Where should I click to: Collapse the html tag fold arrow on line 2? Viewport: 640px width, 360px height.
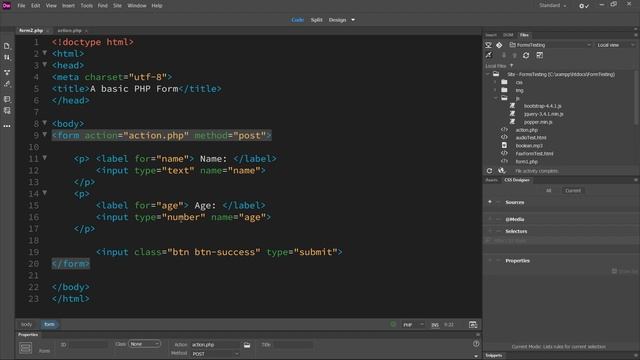coord(45,53)
